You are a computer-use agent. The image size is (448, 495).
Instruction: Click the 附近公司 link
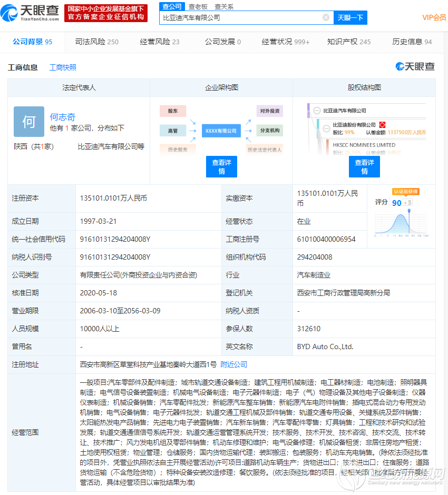click(233, 364)
